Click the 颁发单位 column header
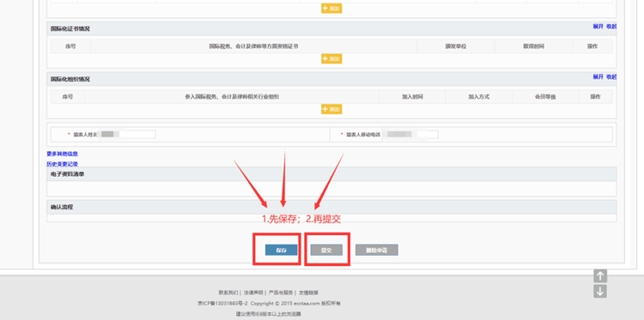 point(456,46)
